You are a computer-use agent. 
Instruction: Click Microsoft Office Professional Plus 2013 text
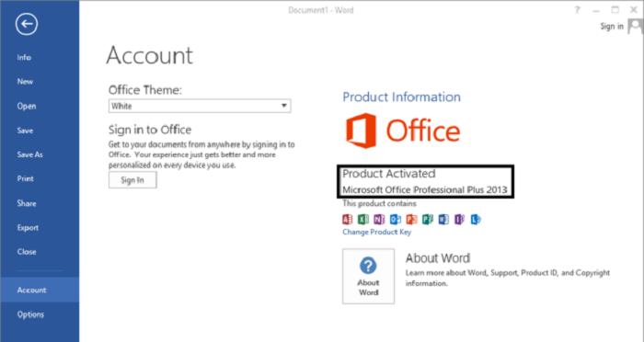pos(425,190)
